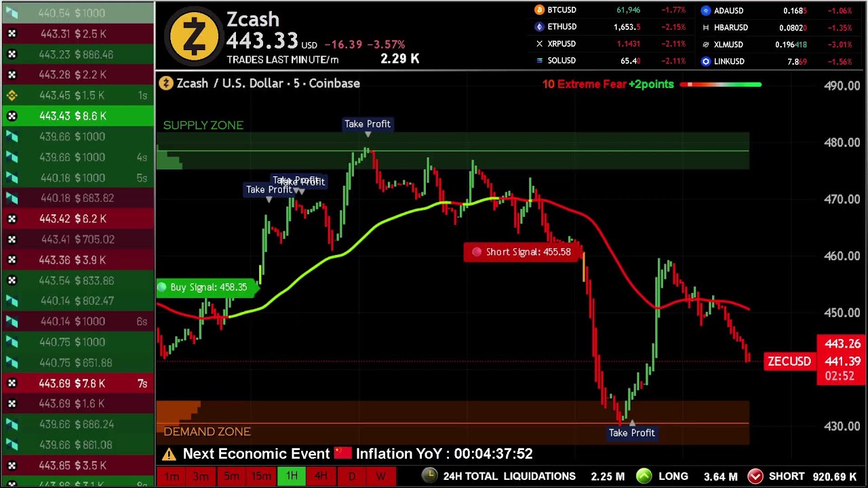Click the Extreme Fear gauge bar

click(721, 85)
